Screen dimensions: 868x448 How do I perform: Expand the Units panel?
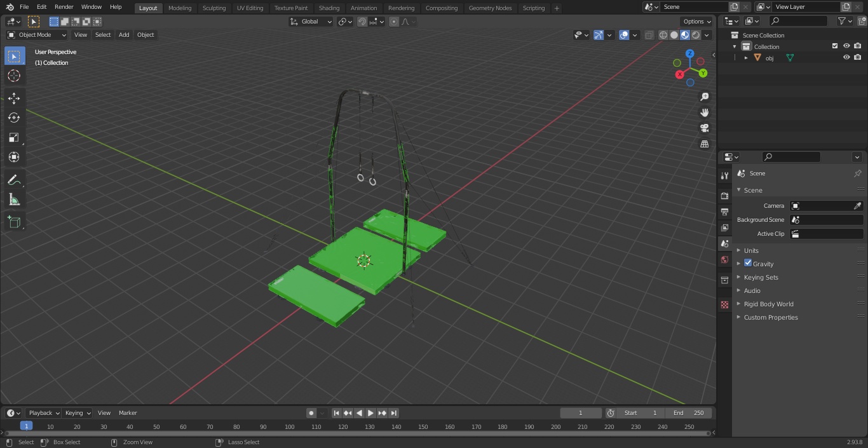click(751, 250)
